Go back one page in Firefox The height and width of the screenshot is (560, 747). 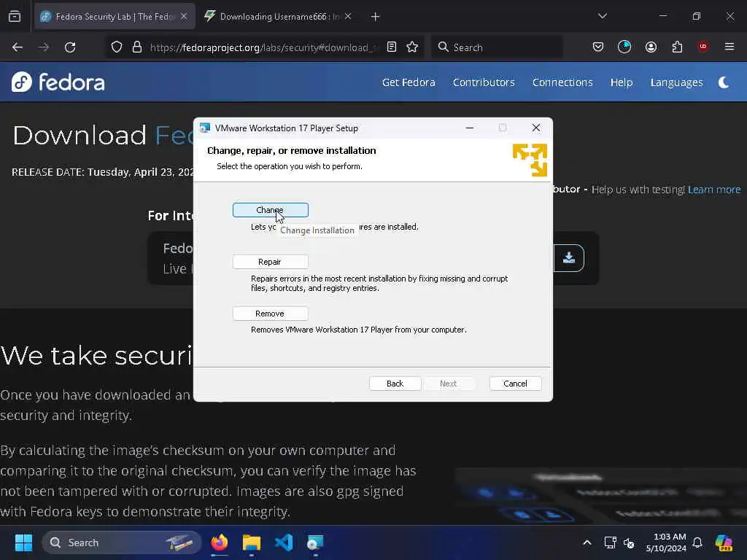pyautogui.click(x=18, y=47)
